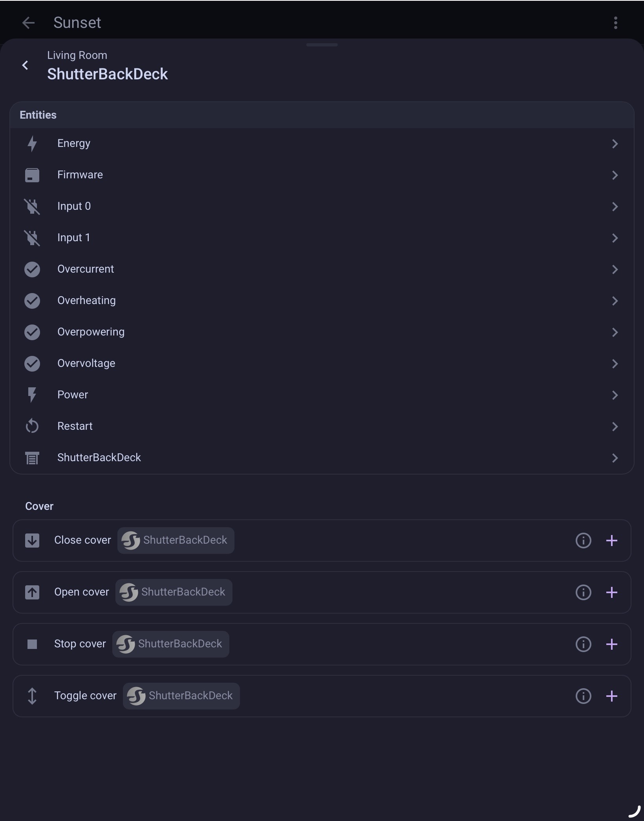Grab the bottom sheet drag handle
The width and height of the screenshot is (644, 821).
(x=322, y=45)
